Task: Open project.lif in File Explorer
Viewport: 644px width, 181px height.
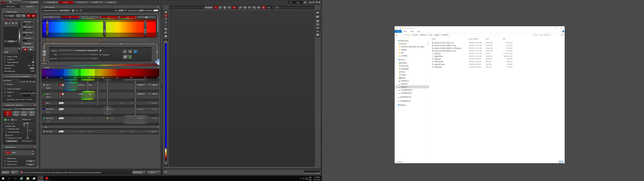Action: click(x=437, y=53)
